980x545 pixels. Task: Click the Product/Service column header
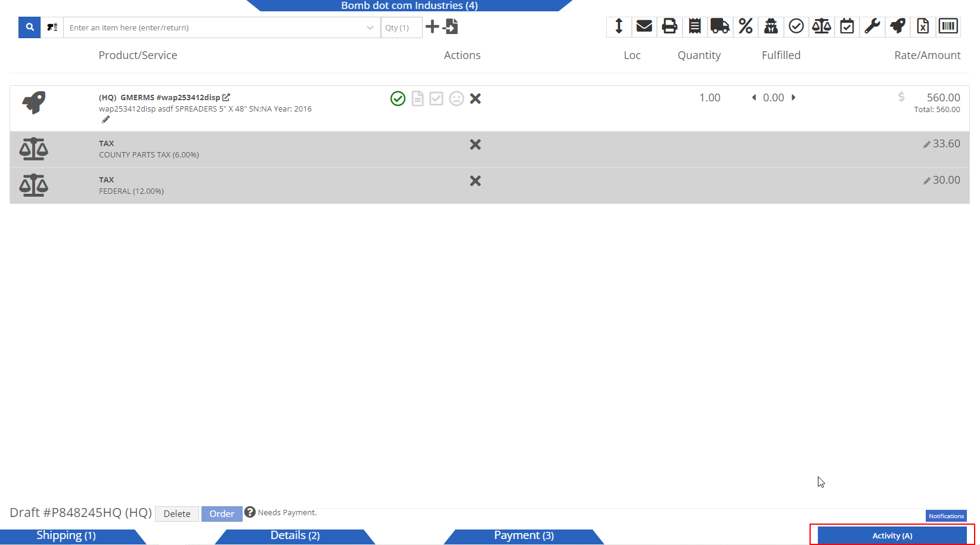click(x=138, y=55)
